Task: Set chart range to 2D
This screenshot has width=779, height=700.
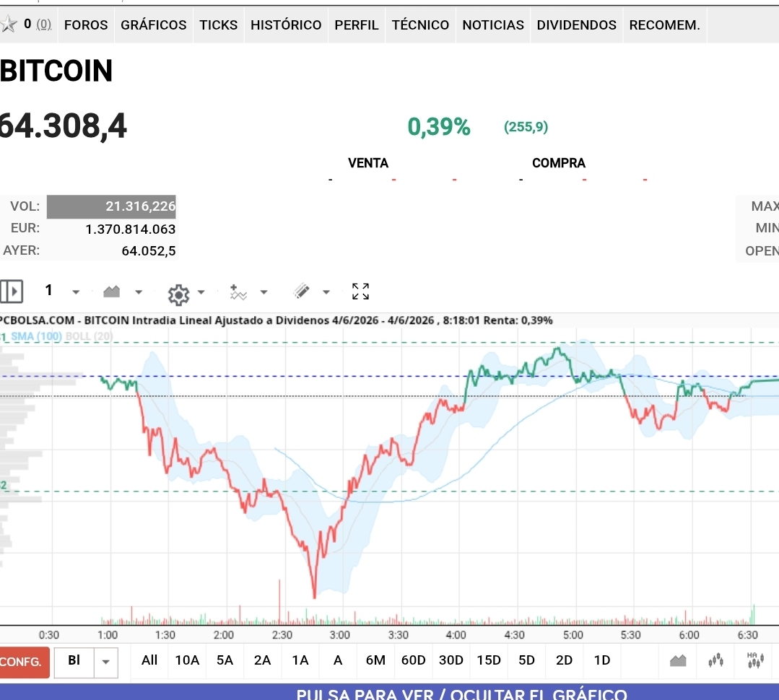Action: (565, 660)
